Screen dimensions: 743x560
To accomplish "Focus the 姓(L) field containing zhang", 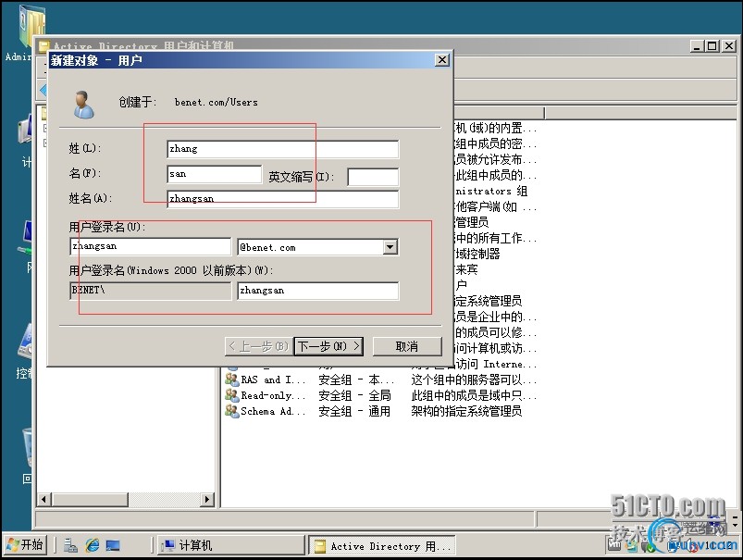I will (283, 149).
